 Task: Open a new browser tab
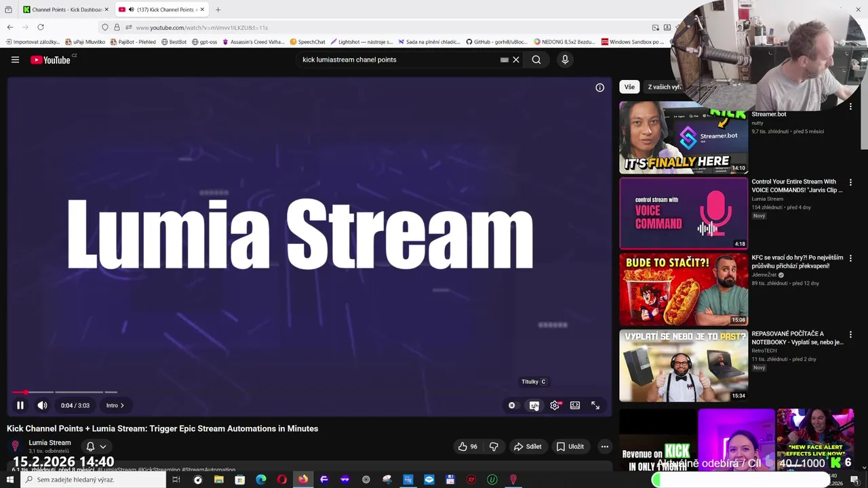(218, 9)
